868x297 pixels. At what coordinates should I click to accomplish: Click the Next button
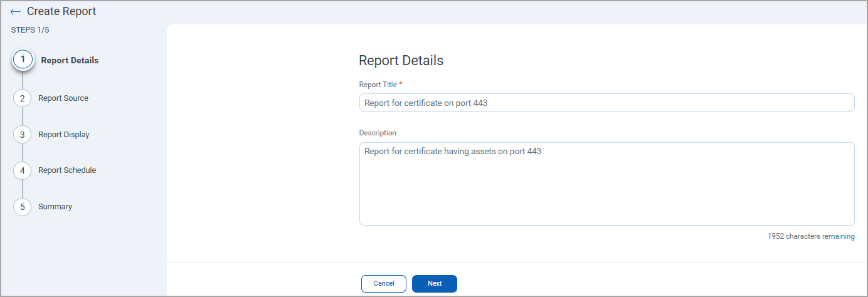[x=435, y=284]
